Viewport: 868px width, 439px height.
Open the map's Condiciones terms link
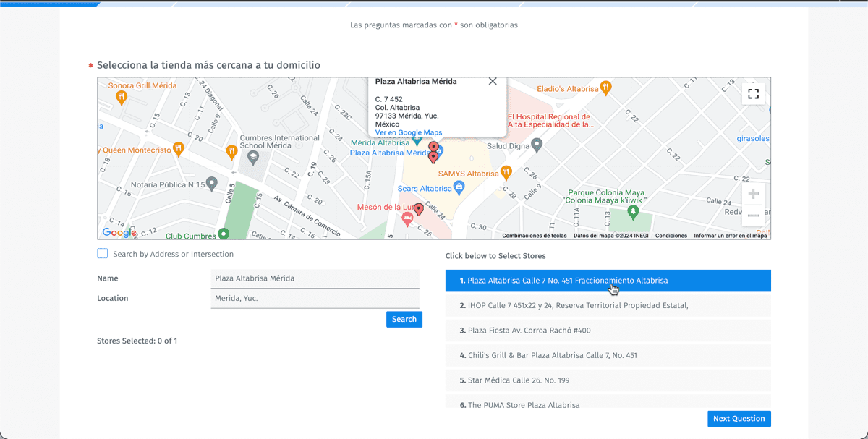(671, 236)
